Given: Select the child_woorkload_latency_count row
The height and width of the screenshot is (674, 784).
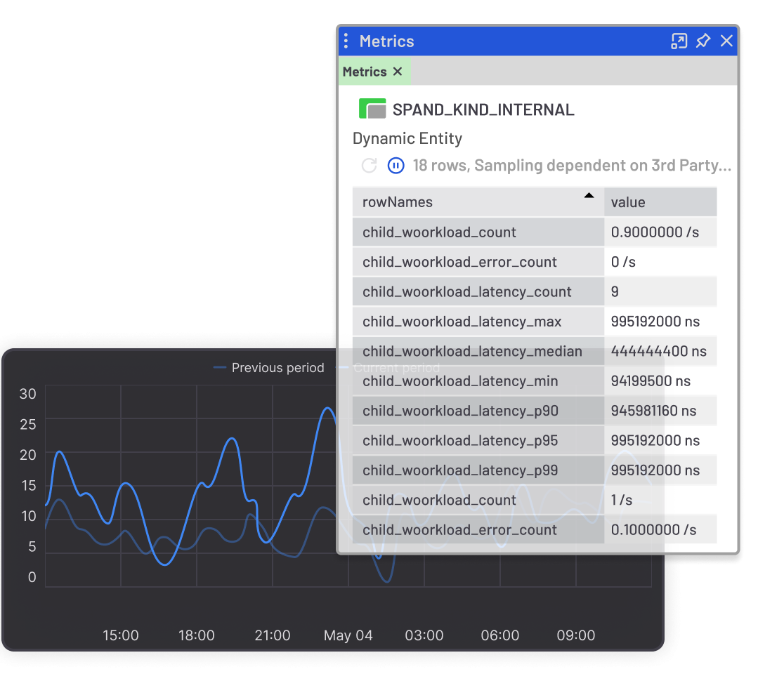Looking at the screenshot, I should (466, 292).
